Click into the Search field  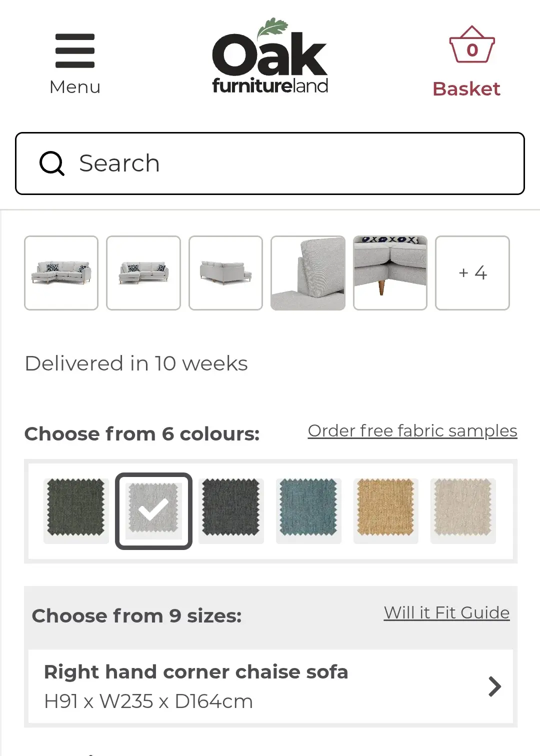coord(270,163)
